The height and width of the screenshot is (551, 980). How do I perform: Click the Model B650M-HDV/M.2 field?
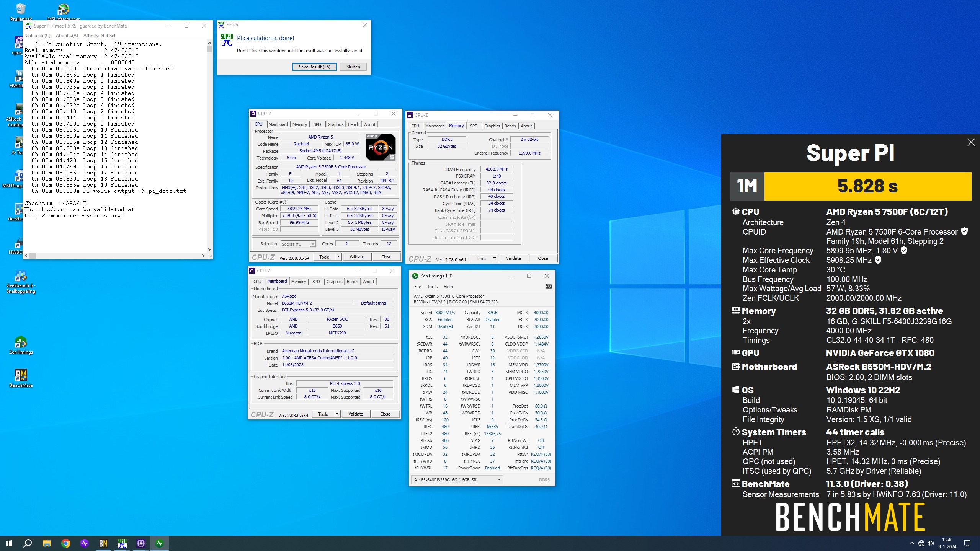[x=316, y=303]
